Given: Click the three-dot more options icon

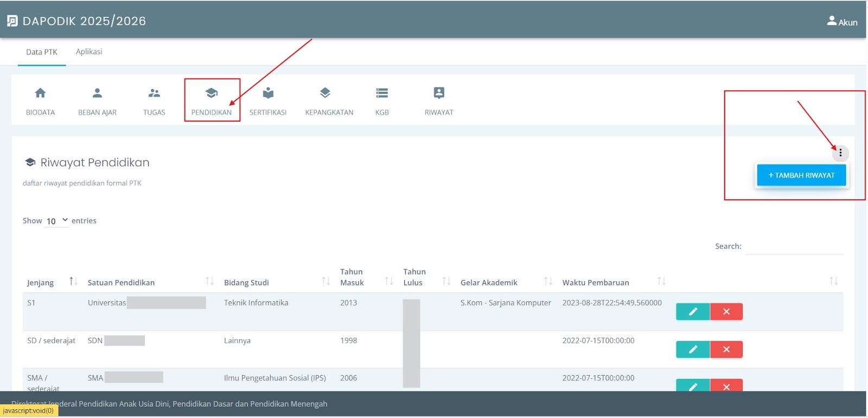Looking at the screenshot, I should coord(840,153).
